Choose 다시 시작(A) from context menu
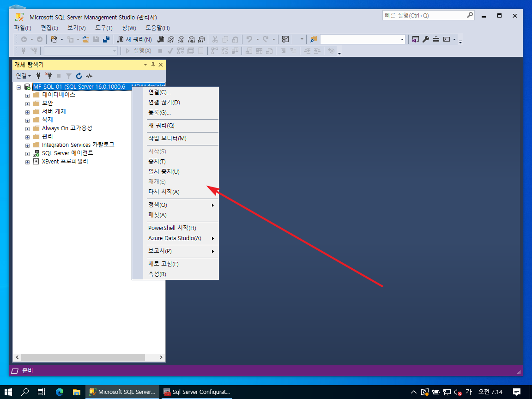Image resolution: width=532 pixels, height=399 pixels. pyautogui.click(x=175, y=192)
